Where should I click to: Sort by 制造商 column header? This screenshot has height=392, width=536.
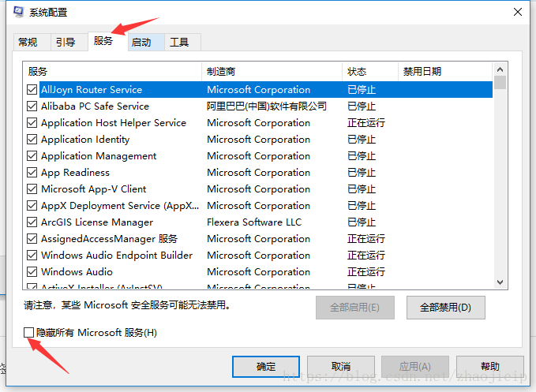point(272,71)
